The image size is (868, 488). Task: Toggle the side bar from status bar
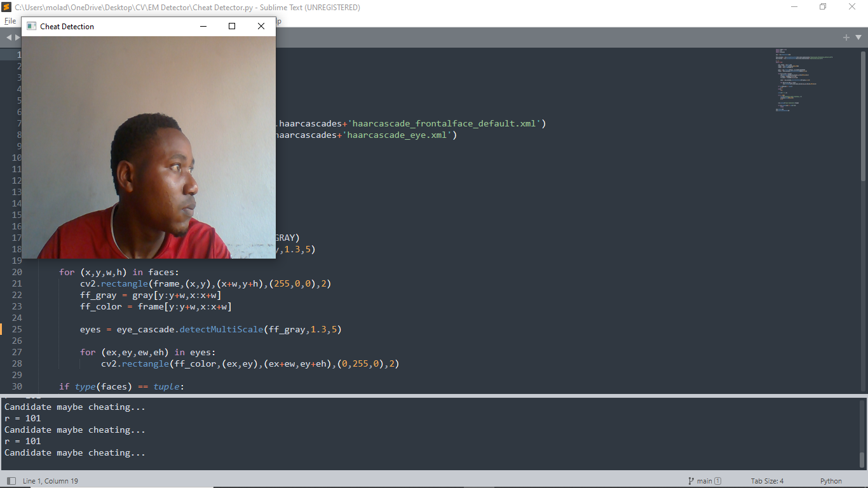[11, 481]
